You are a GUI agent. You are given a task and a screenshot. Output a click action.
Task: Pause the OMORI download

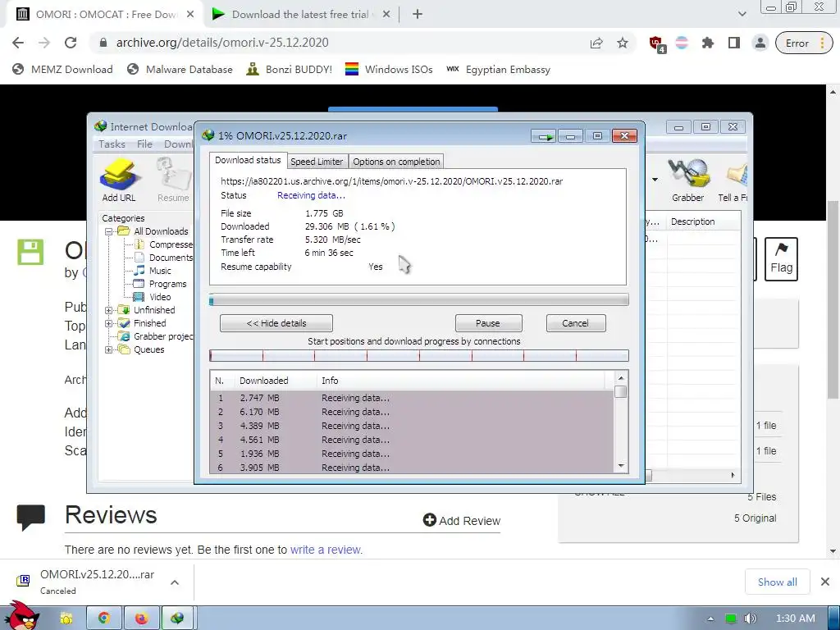pyautogui.click(x=488, y=323)
